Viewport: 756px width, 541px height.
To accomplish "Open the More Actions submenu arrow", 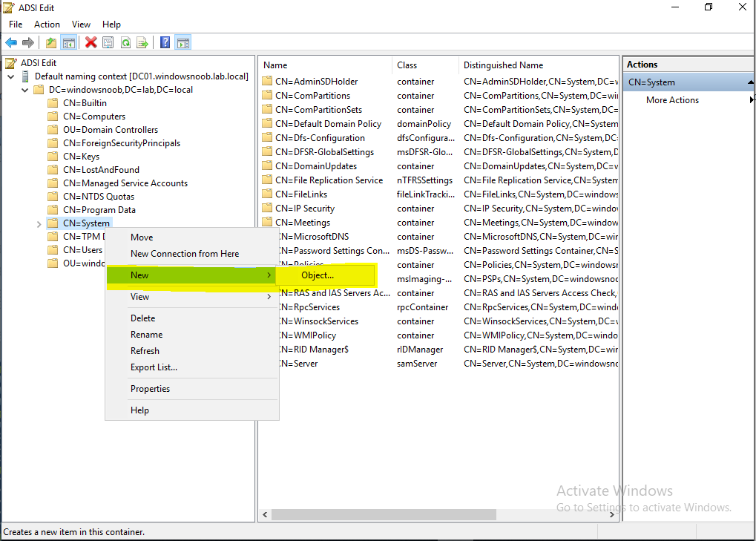I will (752, 99).
